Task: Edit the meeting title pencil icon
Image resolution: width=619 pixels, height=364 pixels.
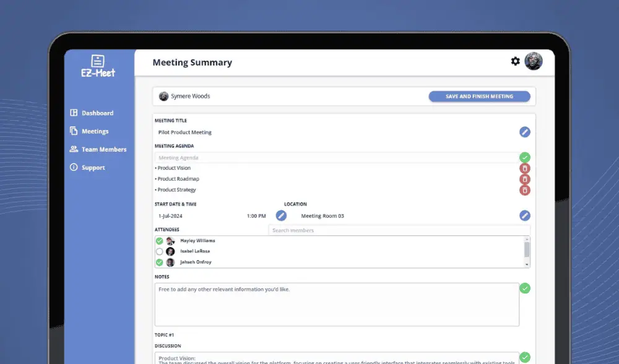Action: 525,132
